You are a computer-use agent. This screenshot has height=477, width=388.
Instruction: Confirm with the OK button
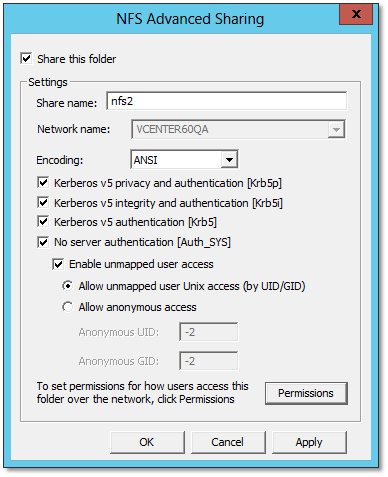[147, 442]
